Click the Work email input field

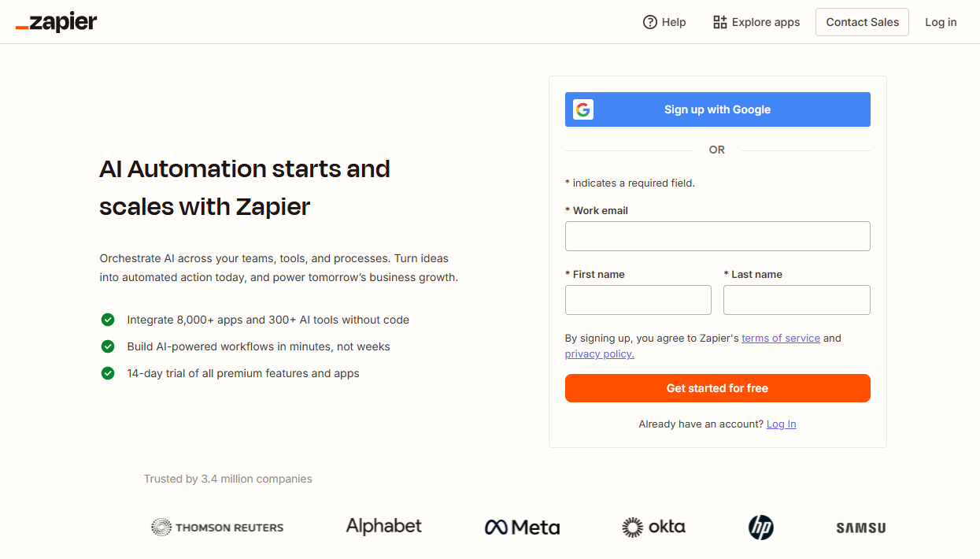click(717, 236)
